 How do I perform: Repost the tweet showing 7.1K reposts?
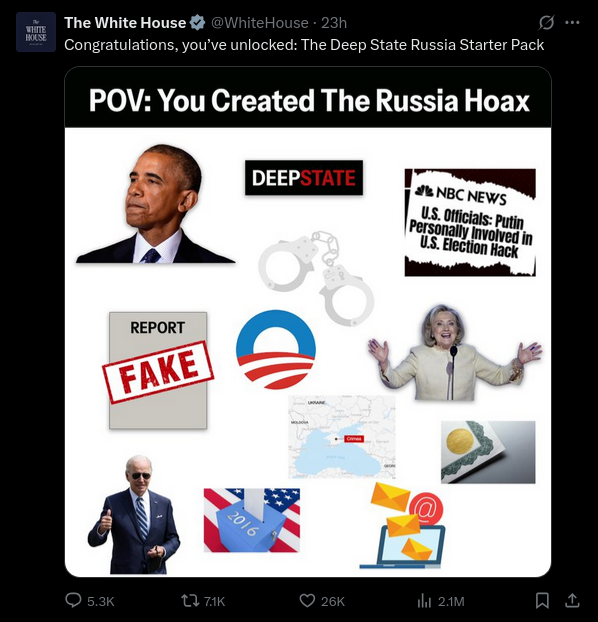click(203, 601)
